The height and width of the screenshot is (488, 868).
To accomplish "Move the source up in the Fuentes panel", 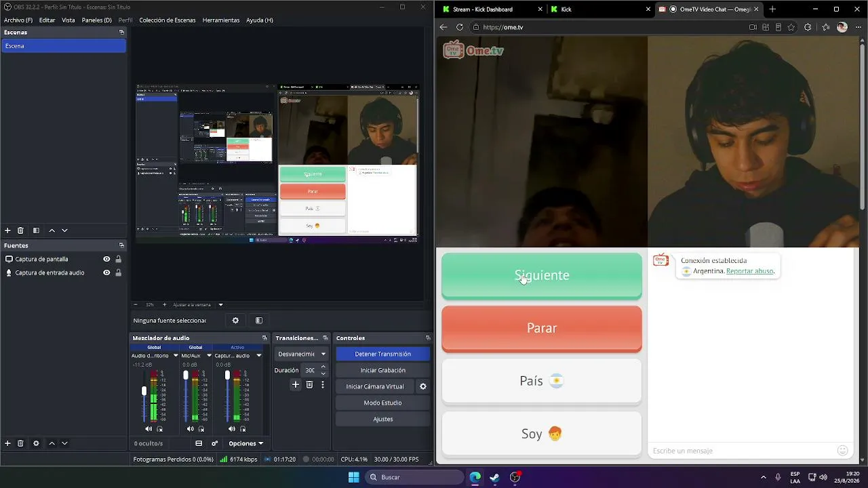I will (52, 443).
